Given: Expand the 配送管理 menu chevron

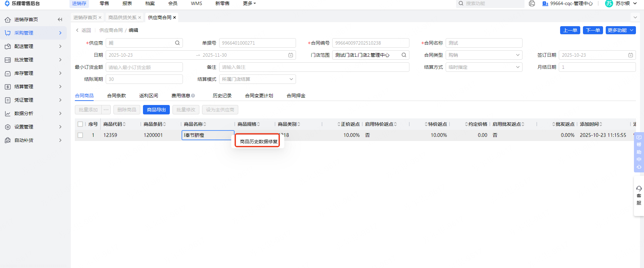Looking at the screenshot, I should coord(60,46).
